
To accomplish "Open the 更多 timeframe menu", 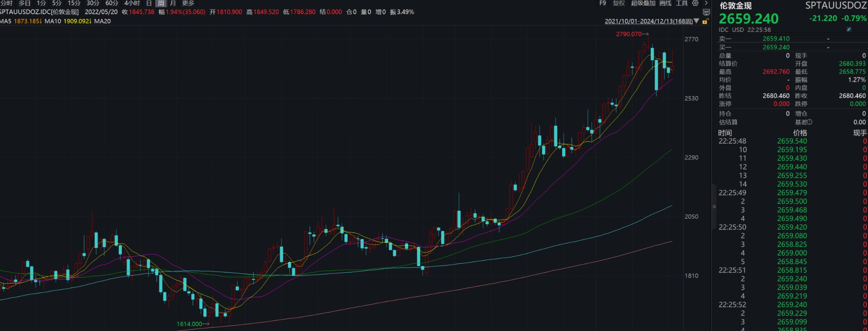I will [188, 3].
